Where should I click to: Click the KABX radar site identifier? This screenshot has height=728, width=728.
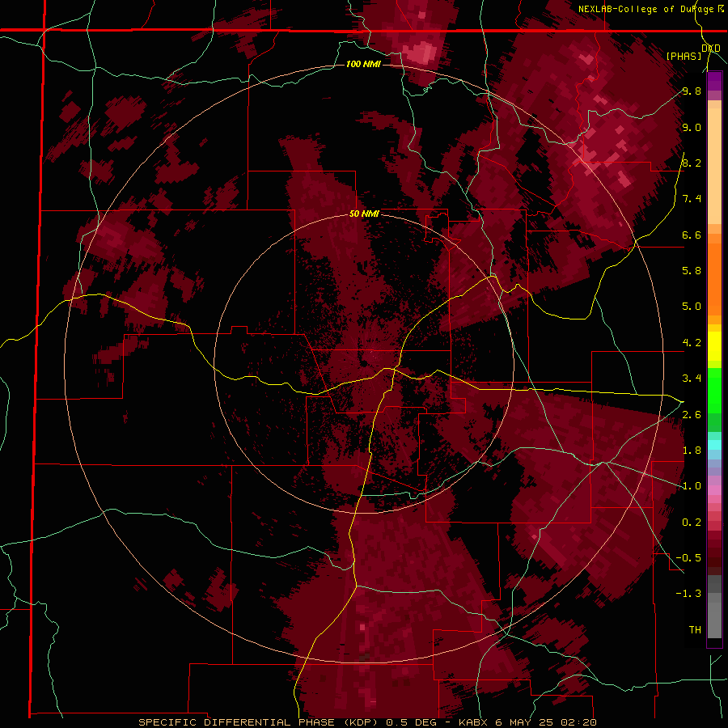[473, 722]
